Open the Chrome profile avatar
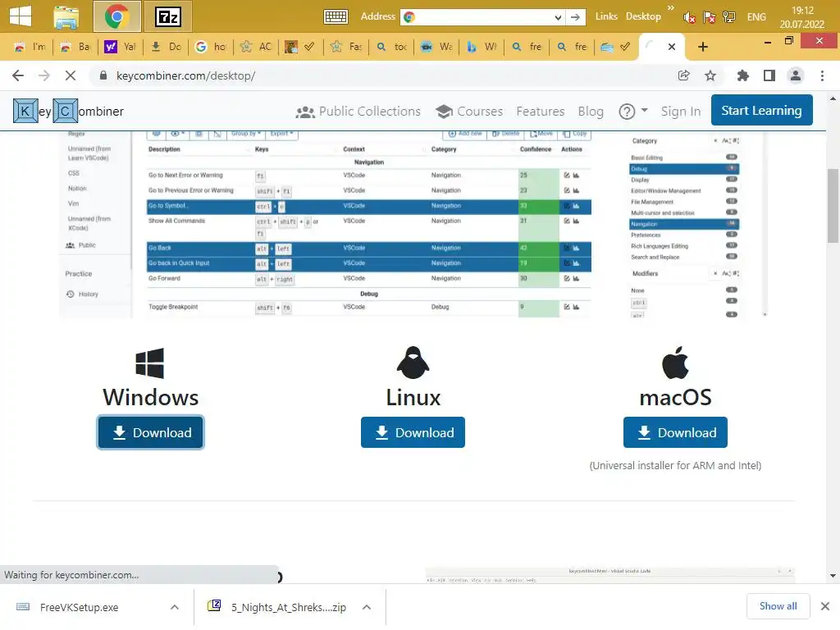Screen dimensions: 840x630 pyautogui.click(x=796, y=75)
